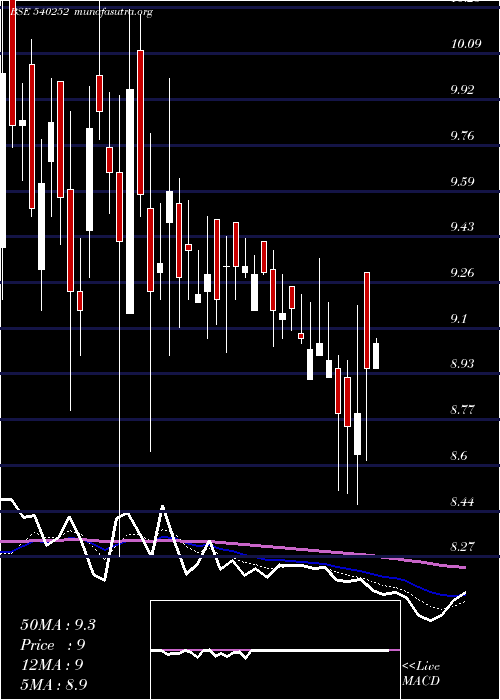500x700 pixels.
Task: Click the last white candlestick on the right
Action: (376, 356)
